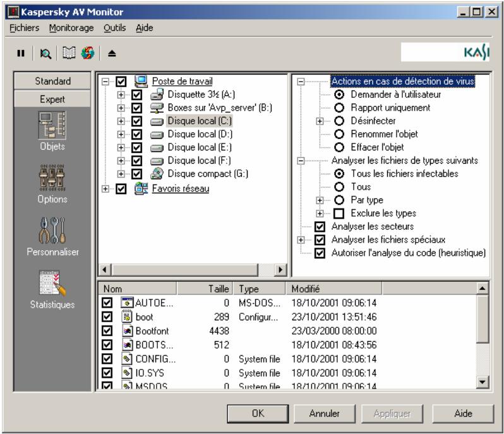Open the Objets sidebar panel icon
Screen dimensions: 504x434
coord(52,125)
